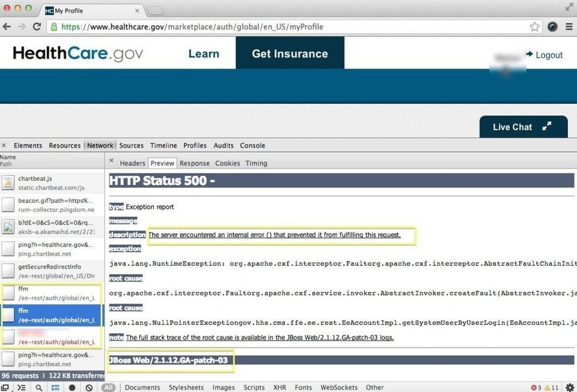Open the Audits panel
This screenshot has height=392, width=577.
[224, 145]
